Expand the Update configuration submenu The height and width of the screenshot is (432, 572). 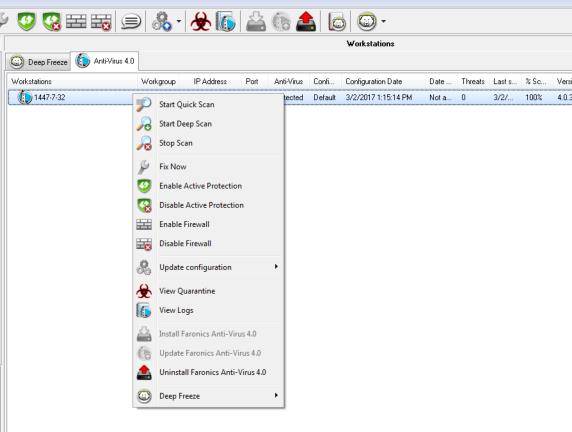[208, 267]
